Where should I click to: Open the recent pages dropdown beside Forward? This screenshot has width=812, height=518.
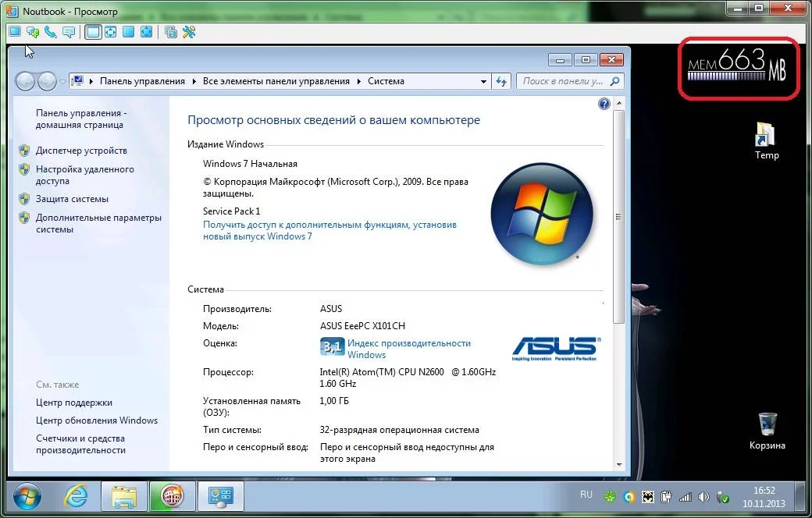coord(62,82)
